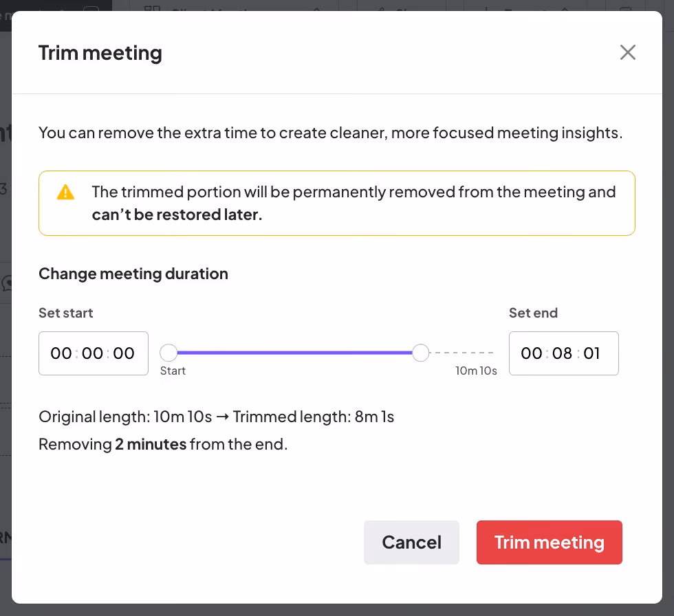This screenshot has width=674, height=616.
Task: Click the 10m 10s duration label
Action: click(x=476, y=370)
